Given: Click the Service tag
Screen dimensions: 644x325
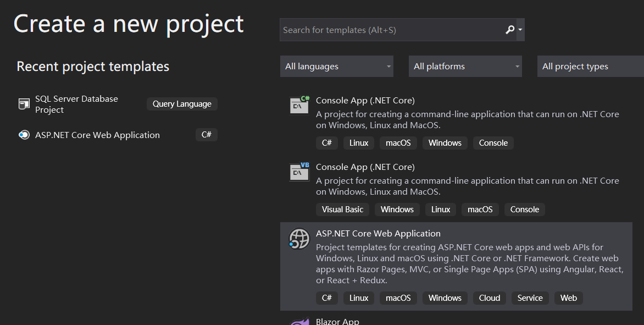Looking at the screenshot, I should 530,298.
